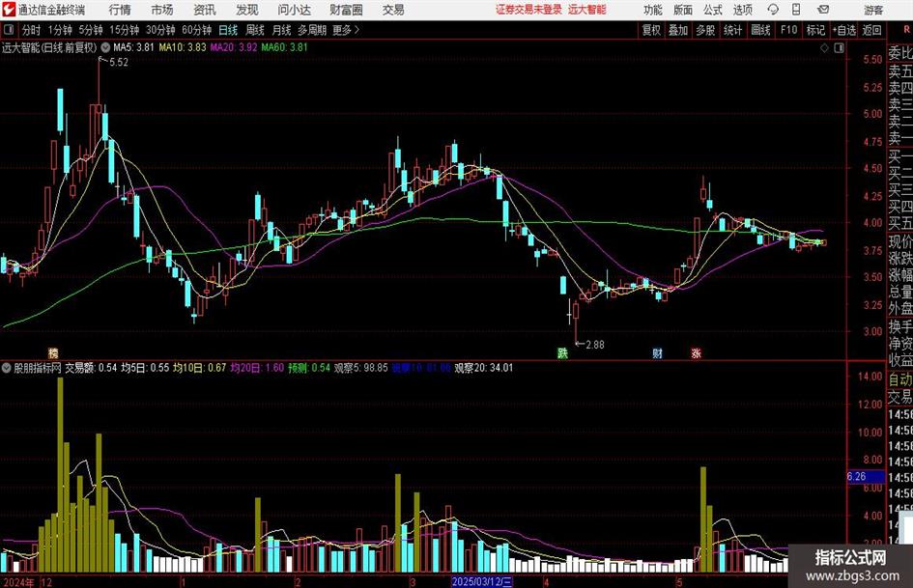Click the 6.26 value marker on volume axis

866,477
